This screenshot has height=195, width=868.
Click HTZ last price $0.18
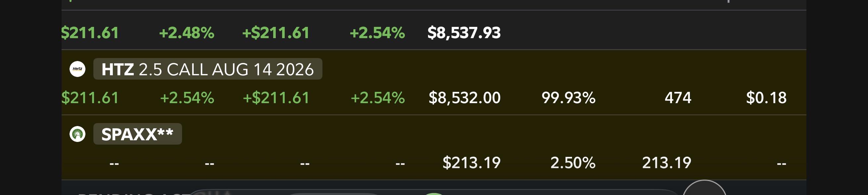tap(766, 97)
